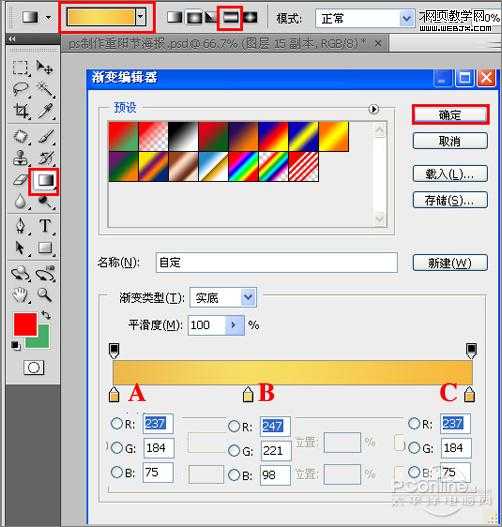Image resolution: width=502 pixels, height=527 pixels.
Task: Select the Crop tool
Action: tap(21, 111)
